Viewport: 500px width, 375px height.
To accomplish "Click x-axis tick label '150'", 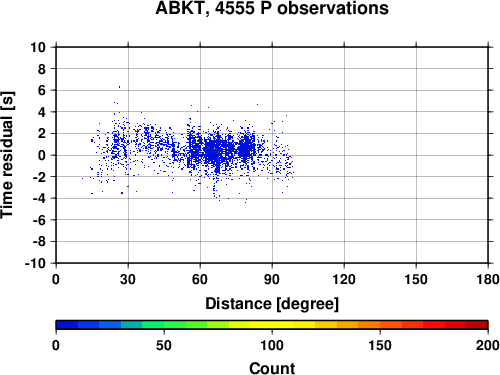I will click(x=416, y=279).
